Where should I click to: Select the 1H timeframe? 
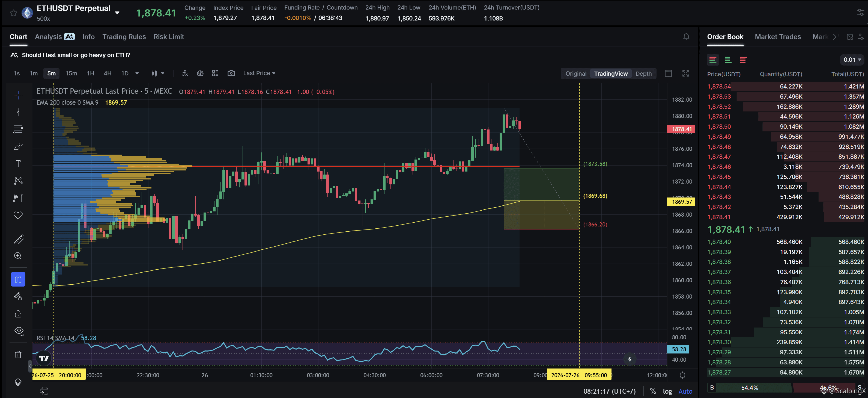[91, 73]
